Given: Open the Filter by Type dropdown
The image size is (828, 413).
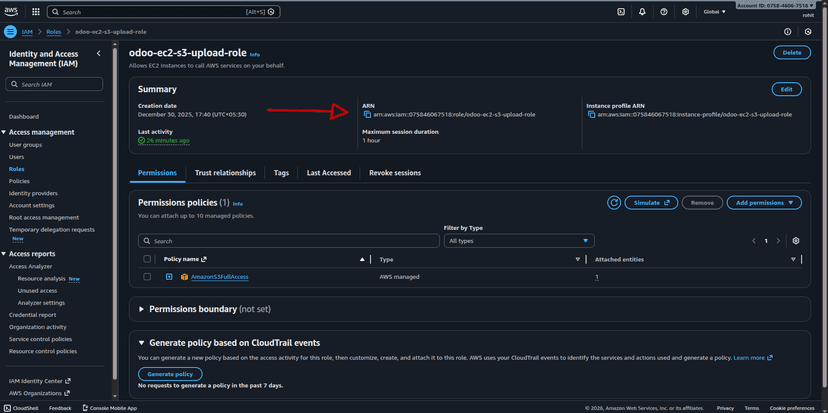Looking at the screenshot, I should pos(519,241).
